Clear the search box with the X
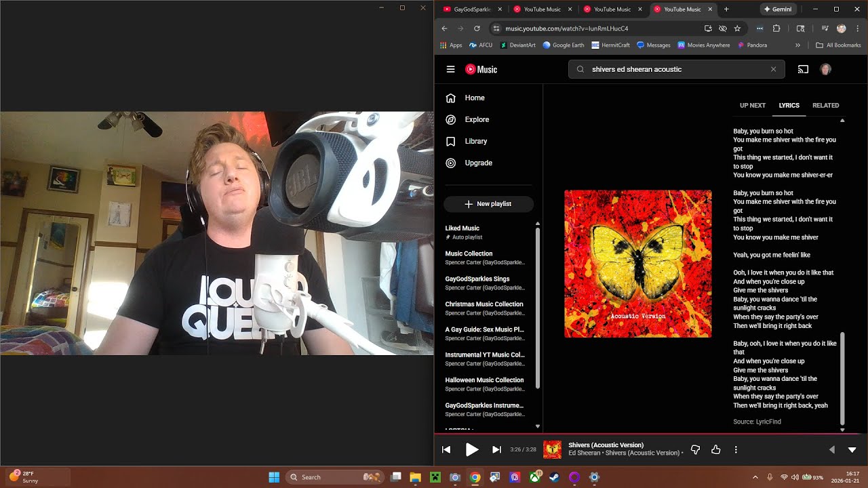This screenshot has height=488, width=868. [773, 69]
